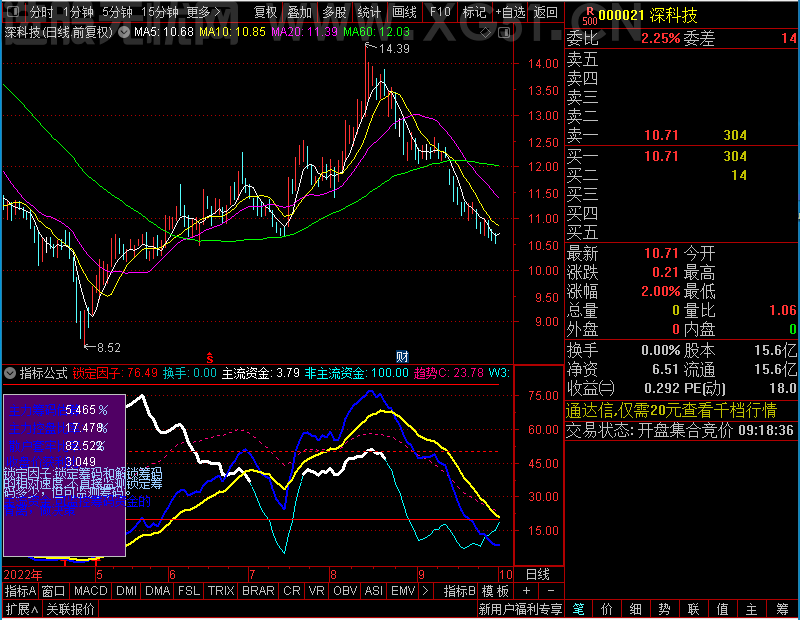
Task: Select the 1分钟 period
Action: (x=78, y=12)
